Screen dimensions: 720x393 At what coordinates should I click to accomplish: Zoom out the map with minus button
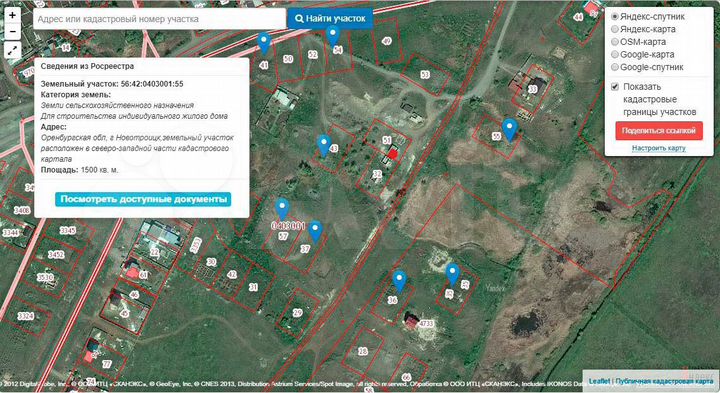point(12,32)
